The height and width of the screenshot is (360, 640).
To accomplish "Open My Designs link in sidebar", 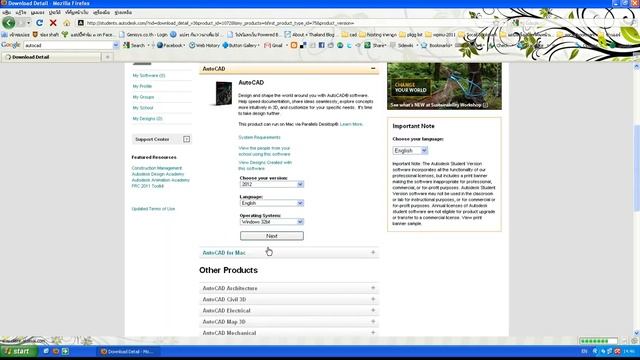I will (x=147, y=118).
